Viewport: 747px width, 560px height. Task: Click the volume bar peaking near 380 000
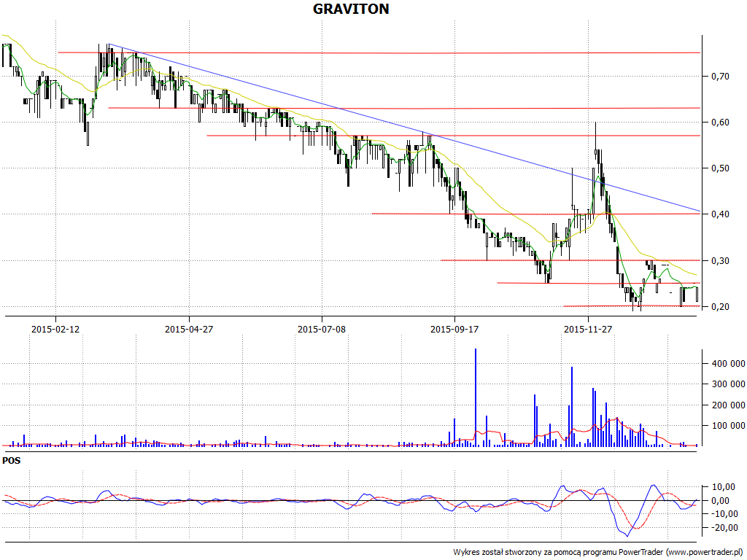pos(572,407)
